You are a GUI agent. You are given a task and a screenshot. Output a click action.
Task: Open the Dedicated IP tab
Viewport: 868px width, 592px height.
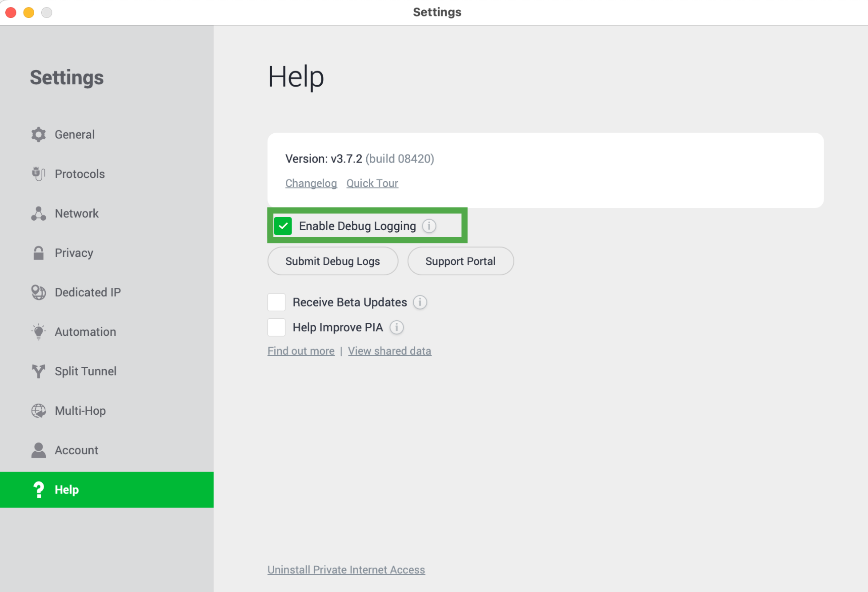click(107, 292)
